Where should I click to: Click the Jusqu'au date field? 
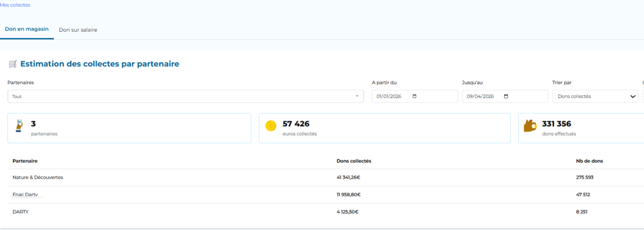point(505,96)
